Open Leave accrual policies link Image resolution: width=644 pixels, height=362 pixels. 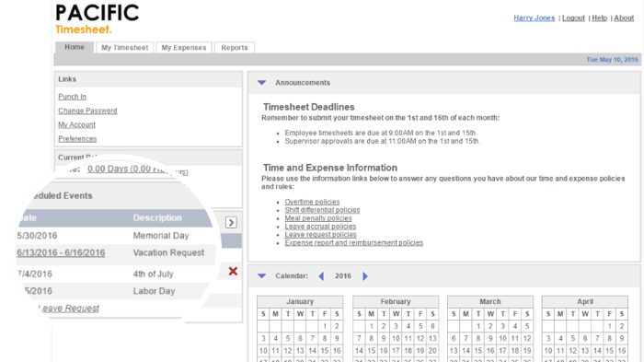[x=320, y=227]
